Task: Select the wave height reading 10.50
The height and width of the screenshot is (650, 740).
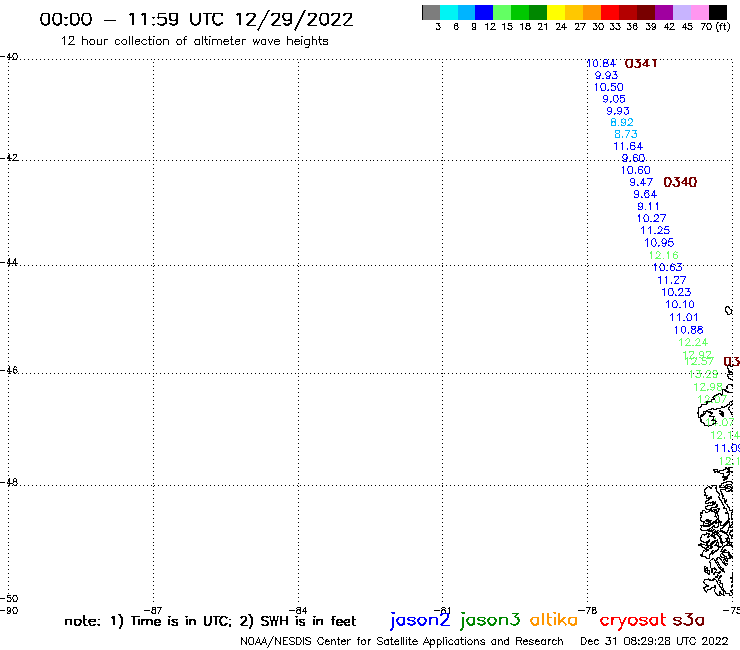Action: (608, 87)
